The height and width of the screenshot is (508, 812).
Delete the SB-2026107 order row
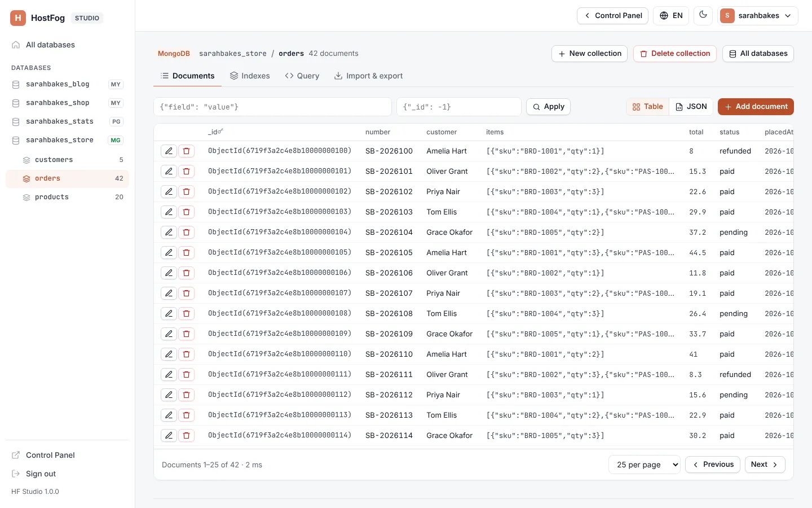coord(187,294)
